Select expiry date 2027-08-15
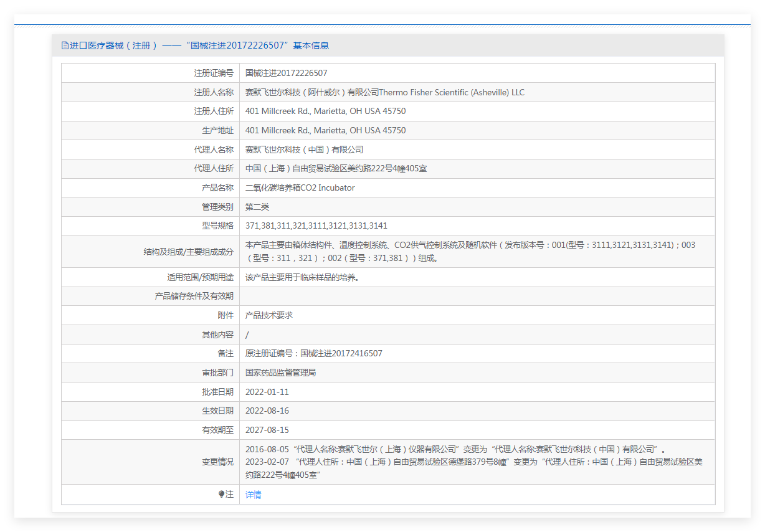 [x=267, y=430]
